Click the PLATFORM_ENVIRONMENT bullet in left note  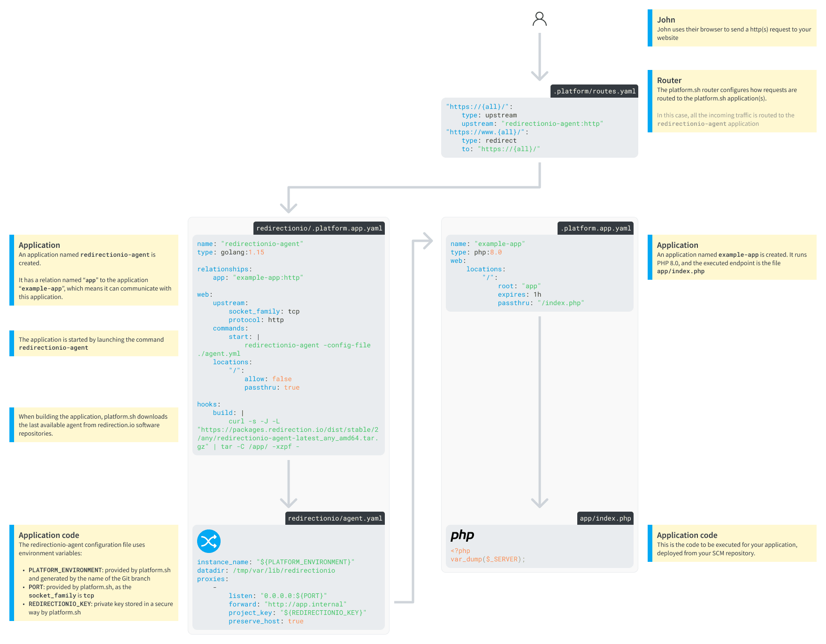click(x=99, y=574)
